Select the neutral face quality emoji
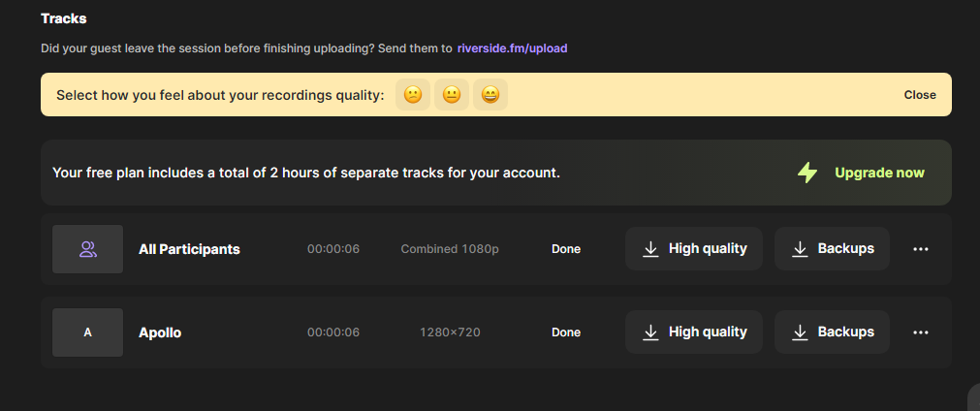The width and height of the screenshot is (980, 411). 452,95
